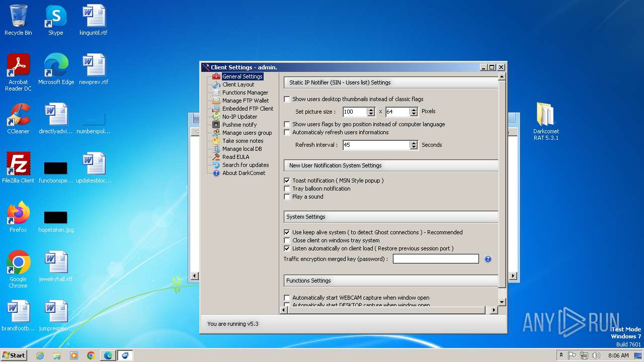The height and width of the screenshot is (362, 644).
Task: Open CCleaner desktop shortcut
Action: click(18, 119)
